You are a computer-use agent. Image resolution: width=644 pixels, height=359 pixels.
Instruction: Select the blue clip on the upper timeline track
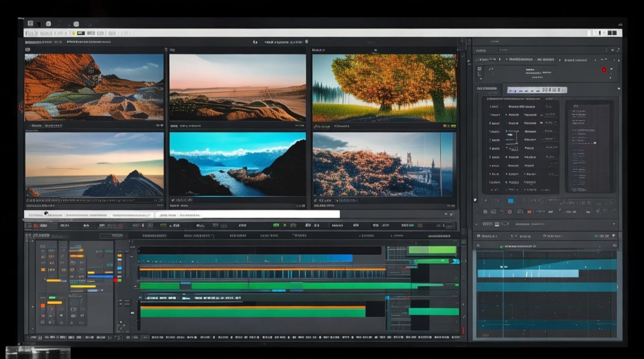click(245, 258)
